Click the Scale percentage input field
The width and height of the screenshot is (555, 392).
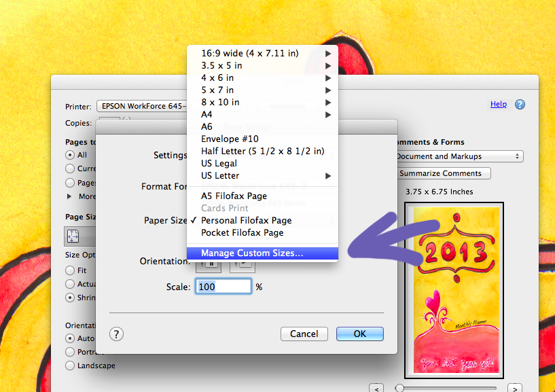point(223,287)
